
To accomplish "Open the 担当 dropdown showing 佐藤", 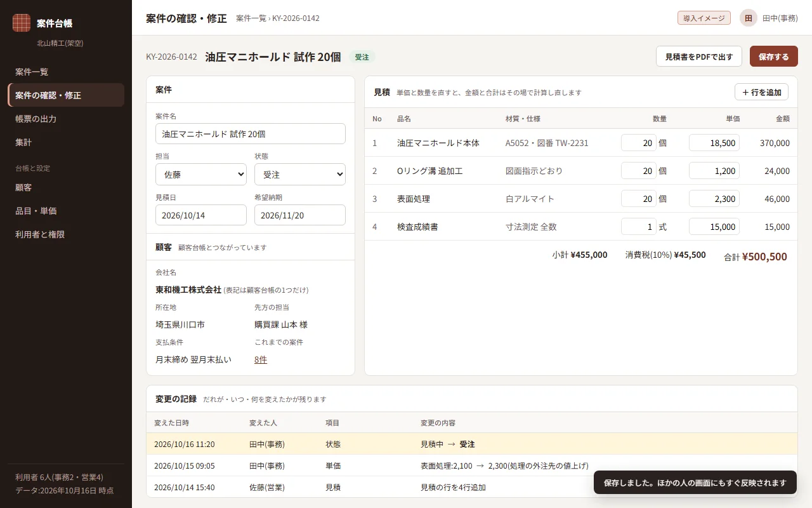I will pos(201,174).
